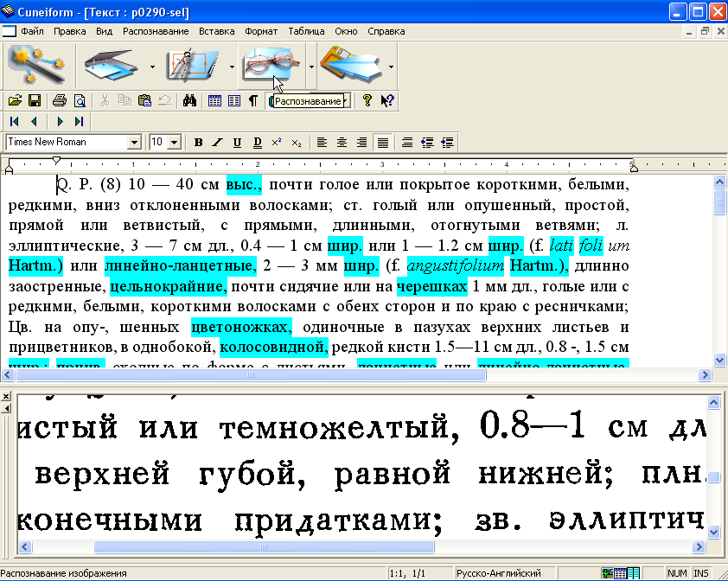
Task: Click the justify alignment button
Action: click(383, 143)
